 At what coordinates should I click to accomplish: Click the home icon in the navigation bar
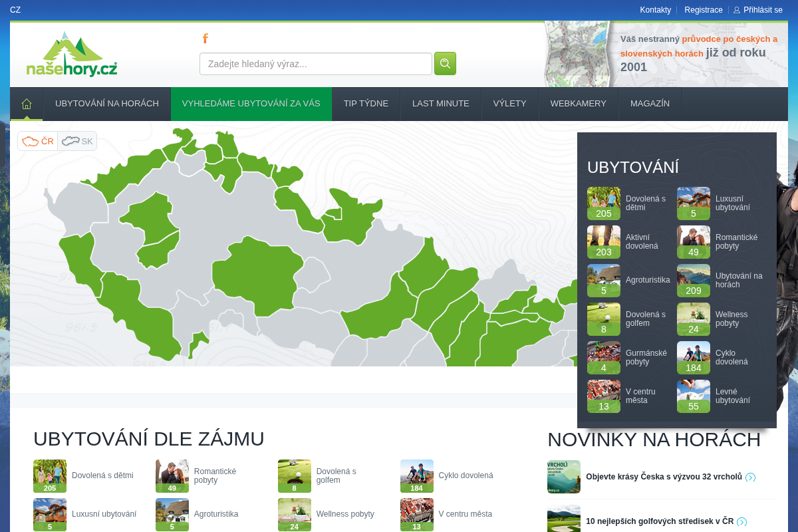pyautogui.click(x=27, y=104)
